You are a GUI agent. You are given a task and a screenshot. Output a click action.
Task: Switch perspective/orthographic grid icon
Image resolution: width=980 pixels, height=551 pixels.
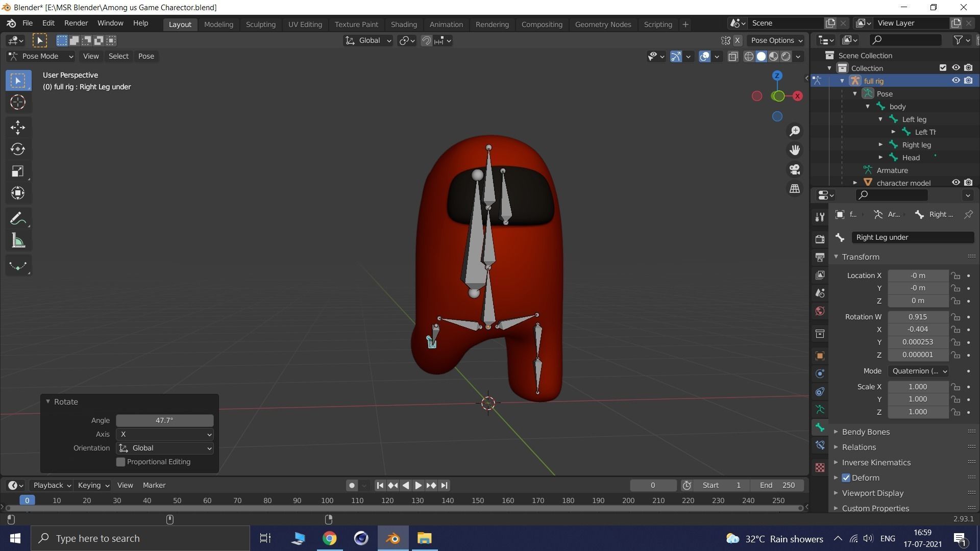(795, 189)
